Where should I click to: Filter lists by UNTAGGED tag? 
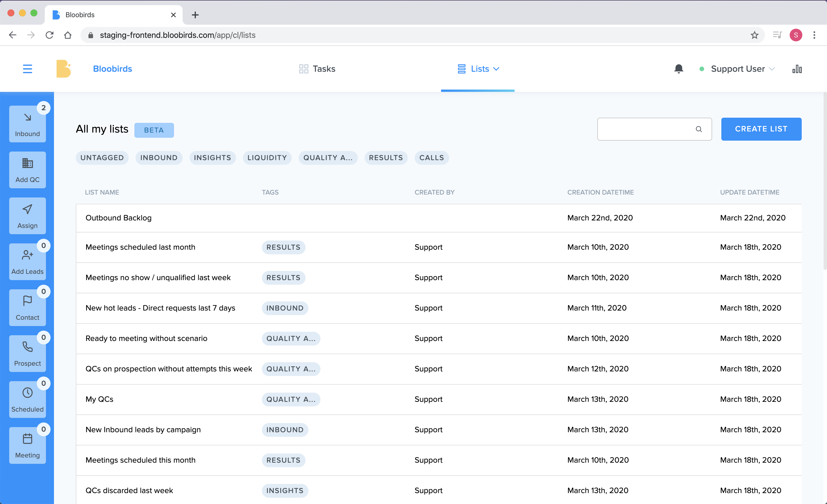102,158
